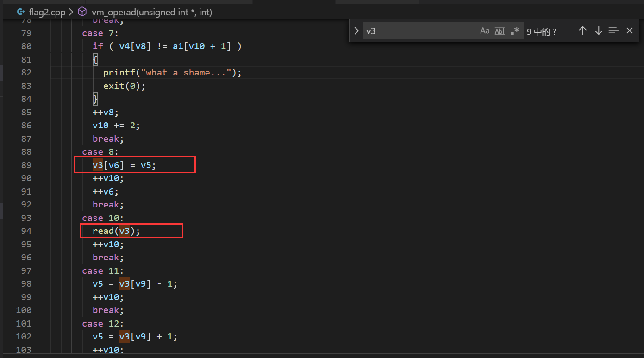The width and height of the screenshot is (644, 358).
Task: Expand the replace field chevron
Action: (x=356, y=31)
